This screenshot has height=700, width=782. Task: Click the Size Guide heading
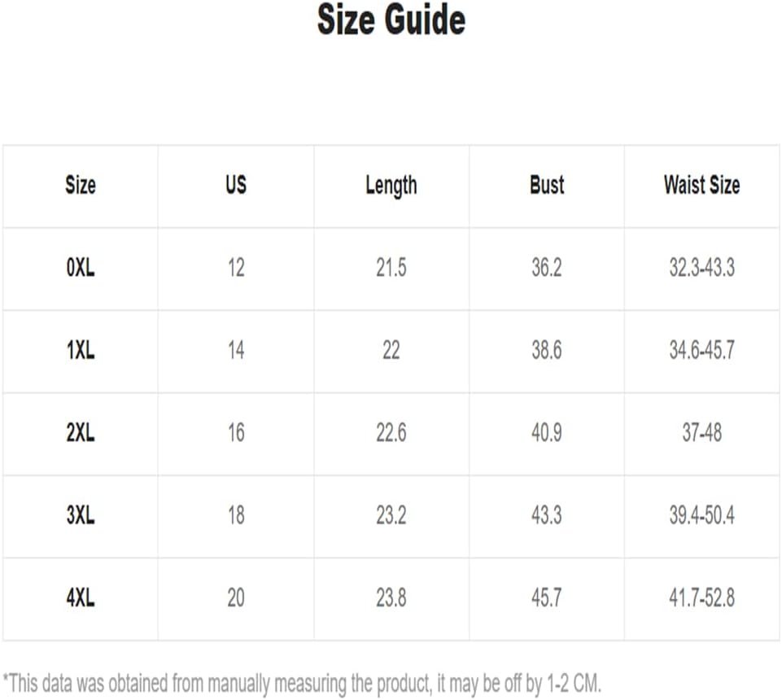click(x=391, y=20)
